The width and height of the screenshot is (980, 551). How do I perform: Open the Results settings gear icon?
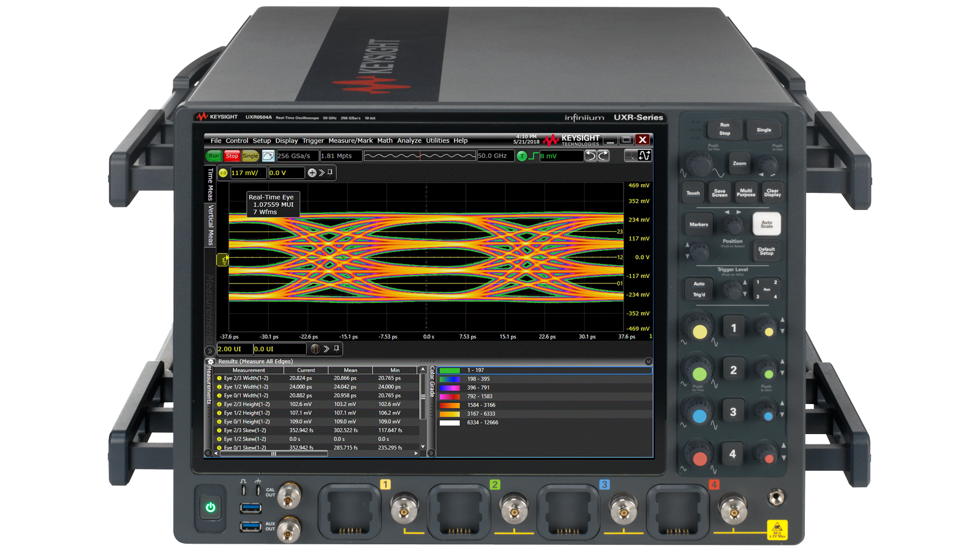211,362
